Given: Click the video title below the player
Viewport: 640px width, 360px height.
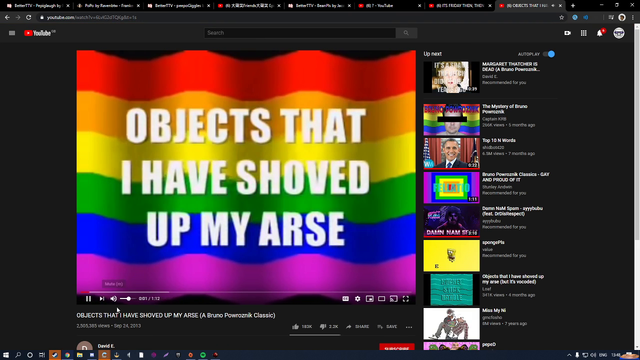Looking at the screenshot, I should 176,316.
